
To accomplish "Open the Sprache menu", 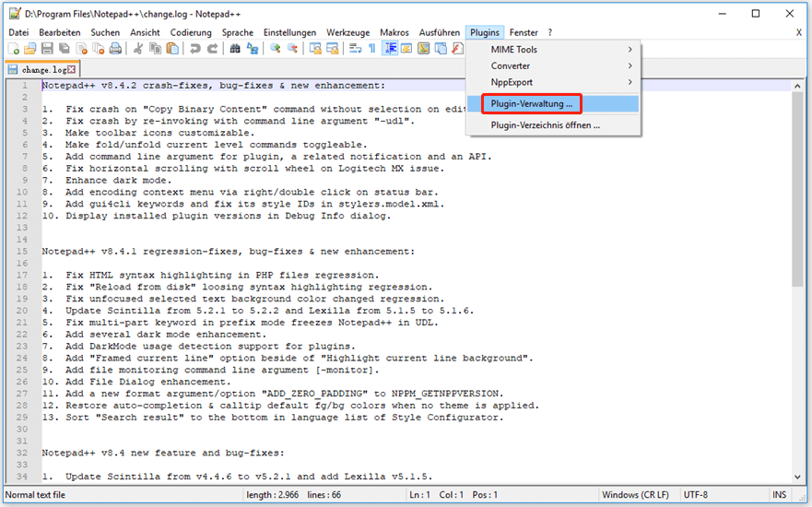I will 238,32.
